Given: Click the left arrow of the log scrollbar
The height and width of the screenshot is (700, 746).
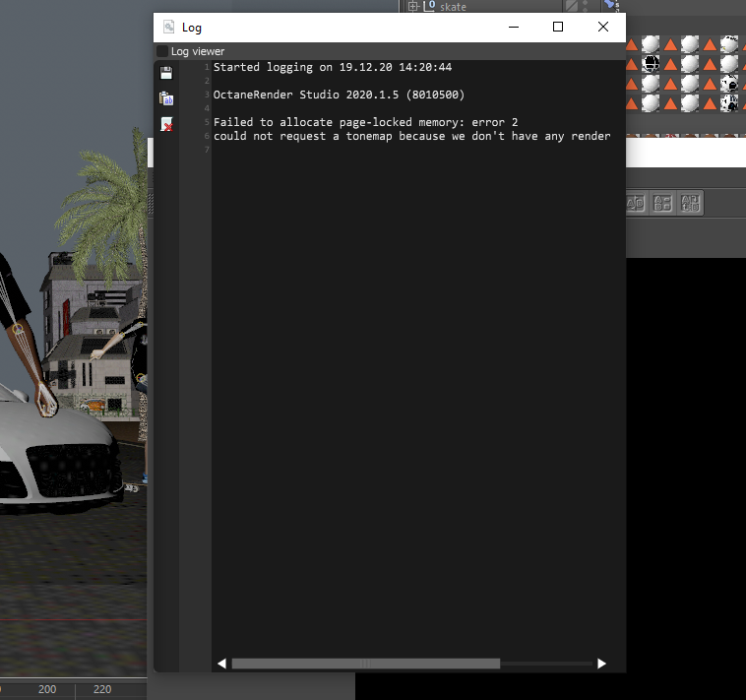Looking at the screenshot, I should (221, 664).
